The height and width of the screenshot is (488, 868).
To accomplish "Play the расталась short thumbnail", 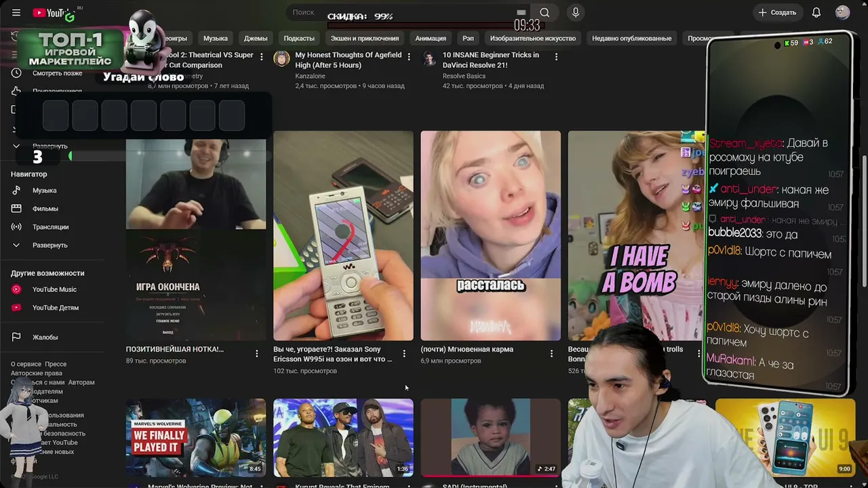I will tap(491, 236).
